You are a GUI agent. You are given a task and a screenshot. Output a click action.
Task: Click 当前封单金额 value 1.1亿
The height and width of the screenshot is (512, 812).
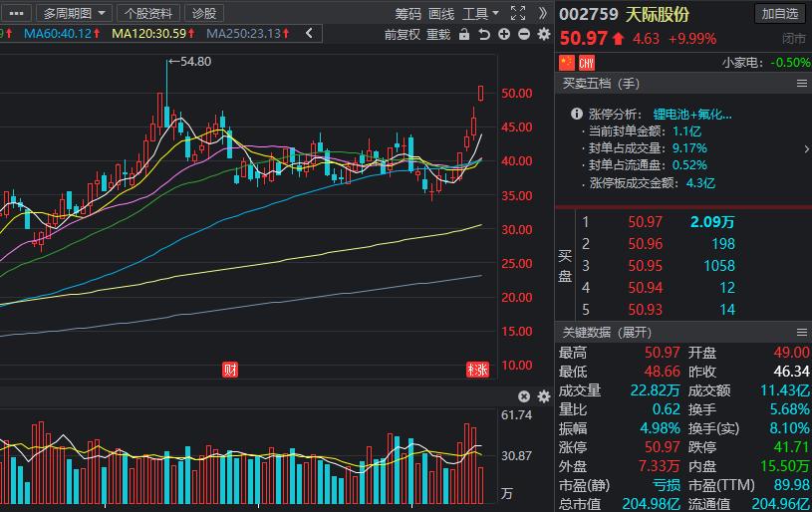point(686,131)
